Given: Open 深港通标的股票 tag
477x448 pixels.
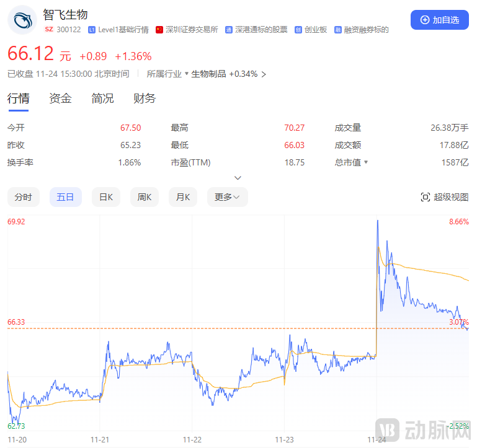Looking at the screenshot, I should point(261,30).
